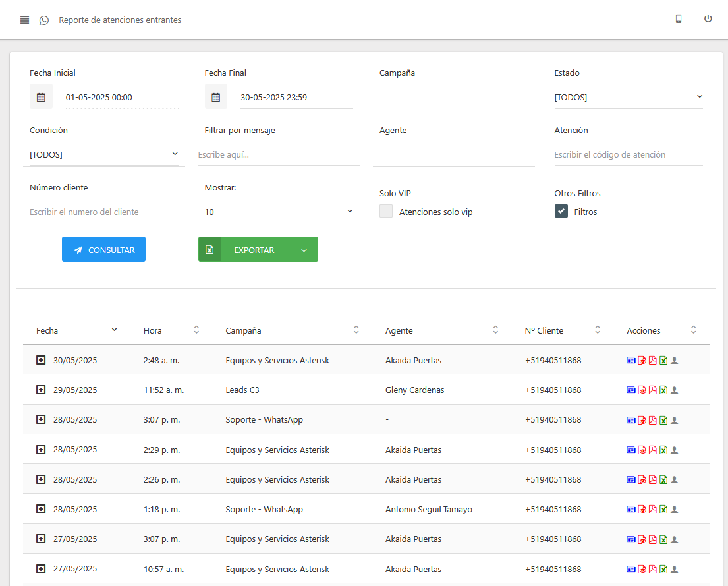This screenshot has width=728, height=586.
Task: Focus the Número cliente input
Action: point(104,212)
